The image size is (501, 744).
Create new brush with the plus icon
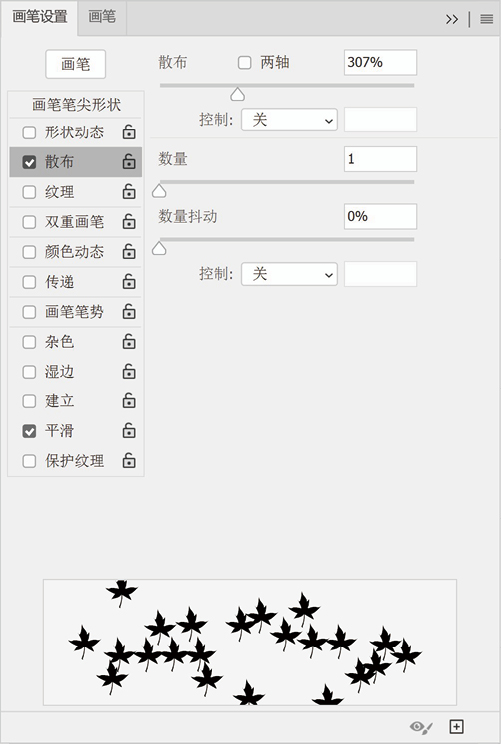click(x=456, y=726)
